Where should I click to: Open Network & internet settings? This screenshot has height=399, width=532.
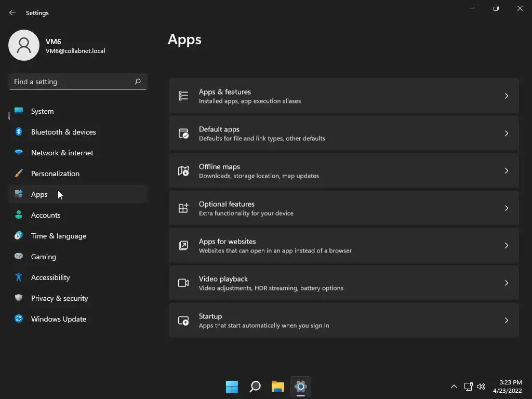78,153
